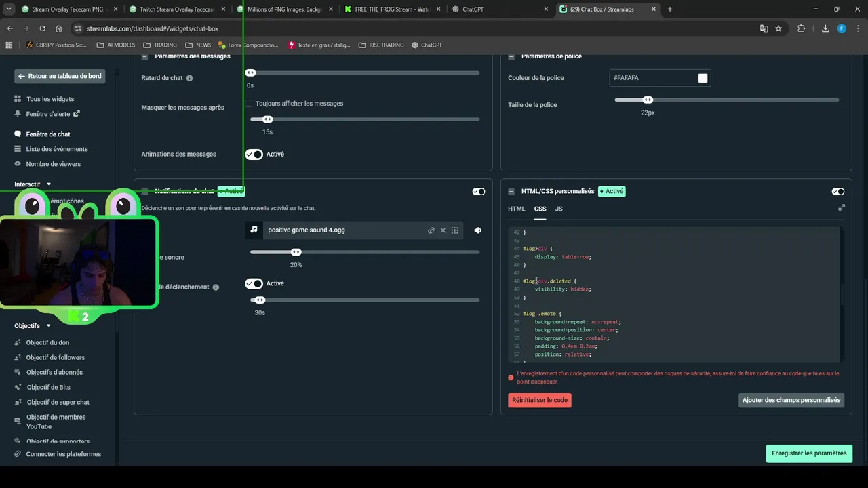Play sound preview with speaker icon
The height and width of the screenshot is (488, 868).
click(x=477, y=230)
